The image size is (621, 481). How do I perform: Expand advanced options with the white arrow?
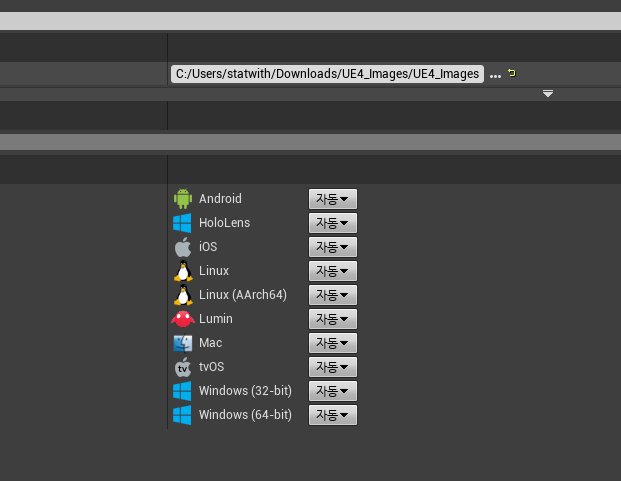548,93
